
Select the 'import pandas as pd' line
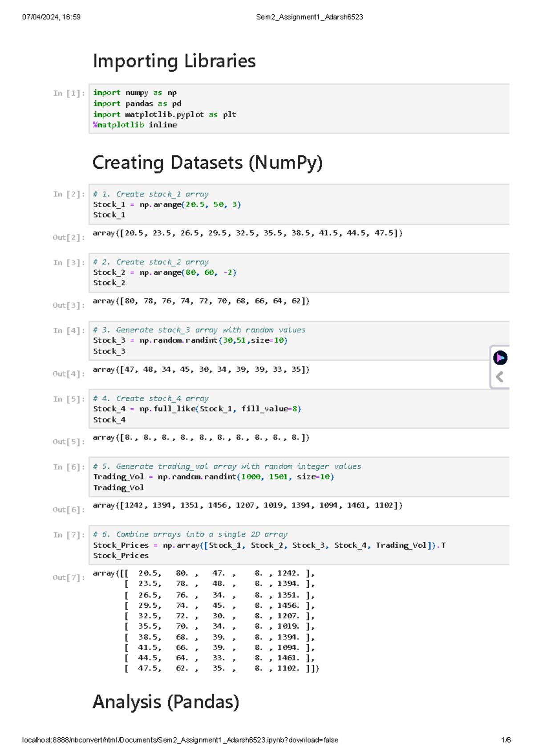pos(137,103)
